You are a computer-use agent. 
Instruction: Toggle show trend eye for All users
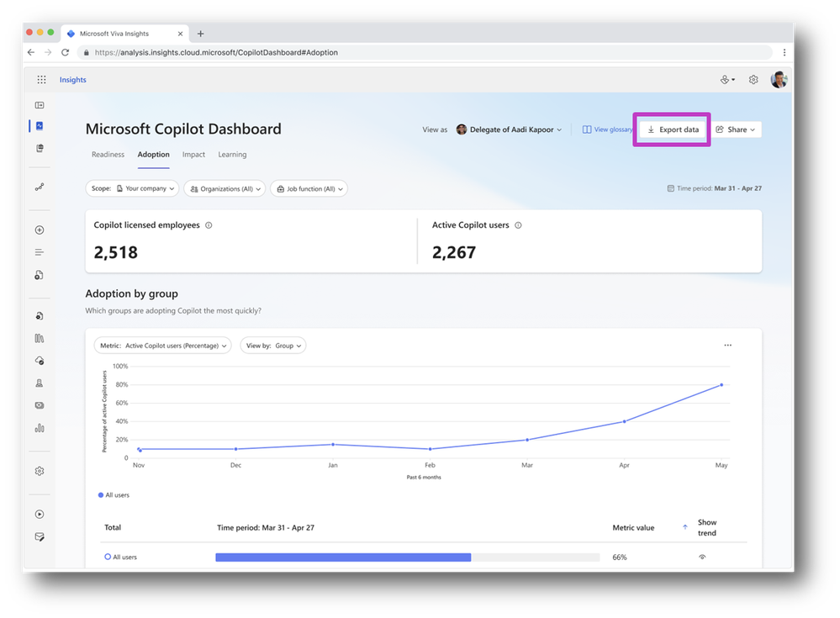(x=702, y=557)
